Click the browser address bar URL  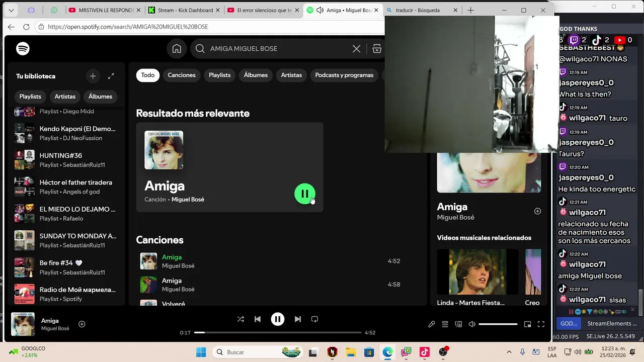tap(128, 27)
